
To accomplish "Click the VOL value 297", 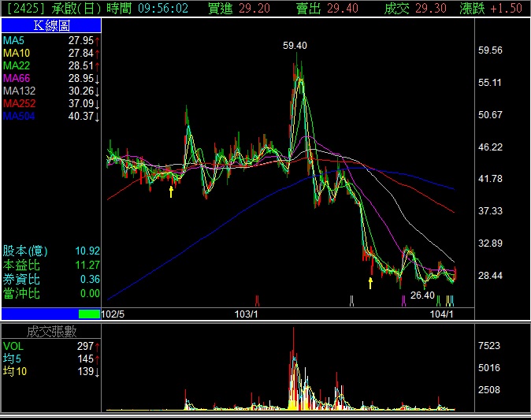I will click(85, 346).
